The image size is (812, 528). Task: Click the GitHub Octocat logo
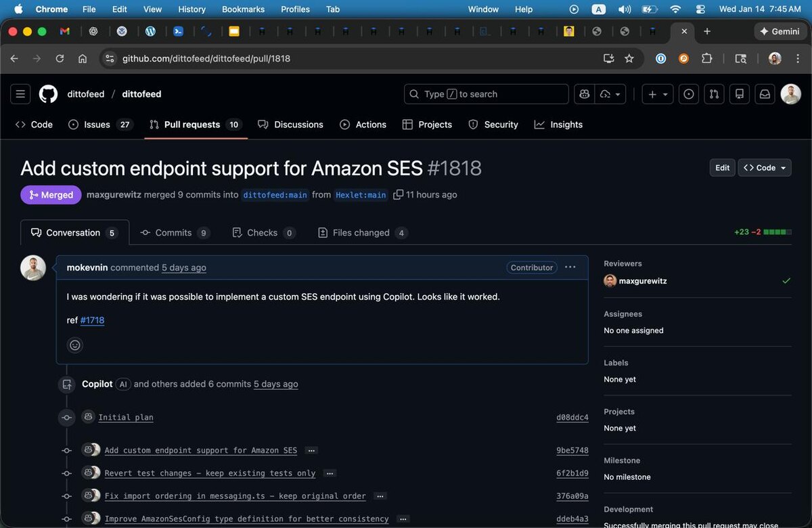click(48, 94)
